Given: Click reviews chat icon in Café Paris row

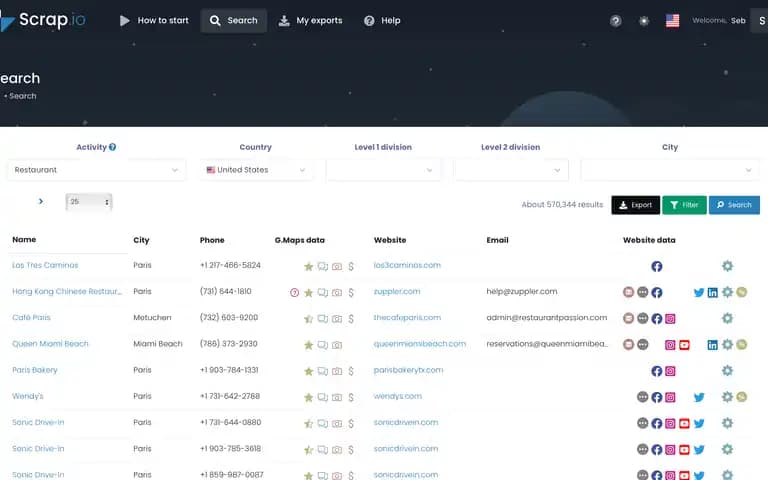Looking at the screenshot, I should (x=323, y=319).
